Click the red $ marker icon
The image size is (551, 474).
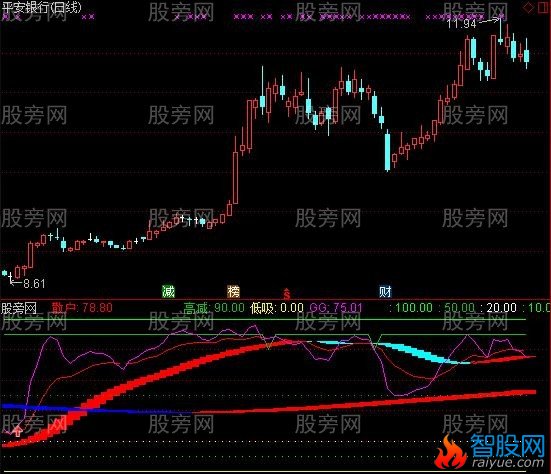tap(287, 293)
